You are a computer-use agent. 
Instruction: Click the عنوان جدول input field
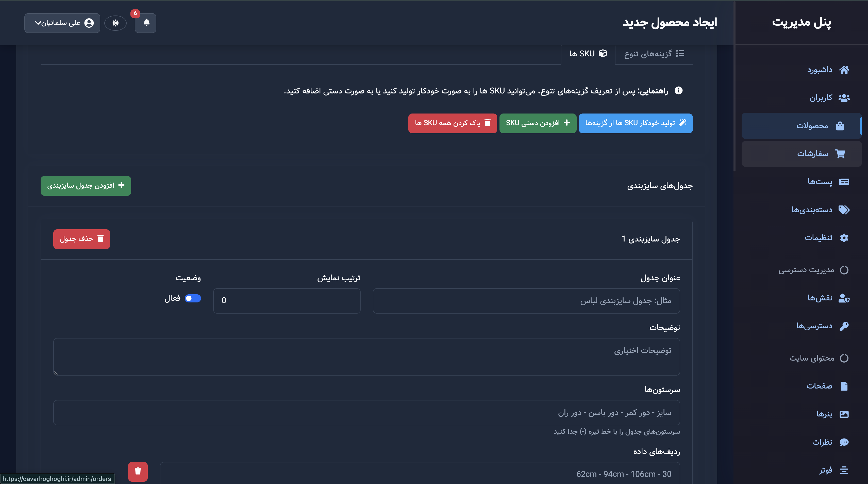pyautogui.click(x=526, y=301)
